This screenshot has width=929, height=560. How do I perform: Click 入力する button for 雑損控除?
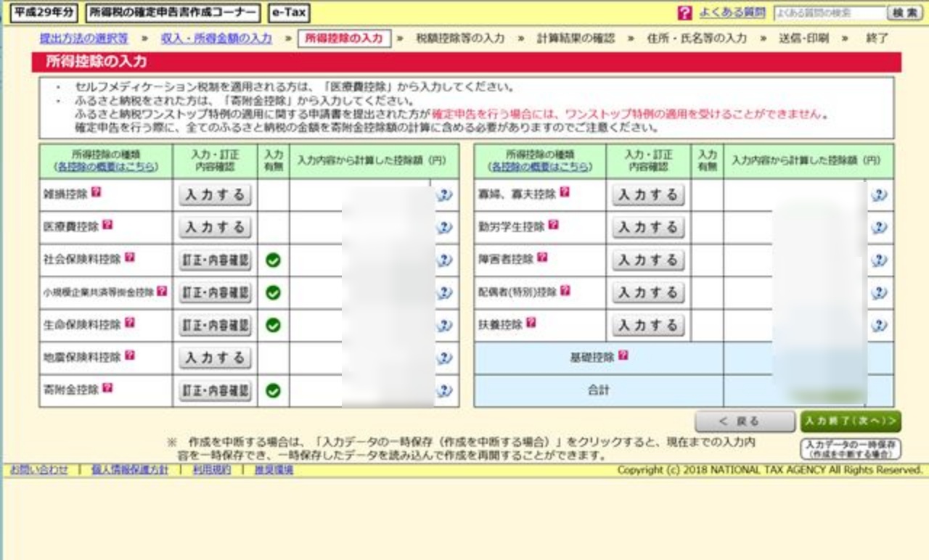click(x=215, y=194)
